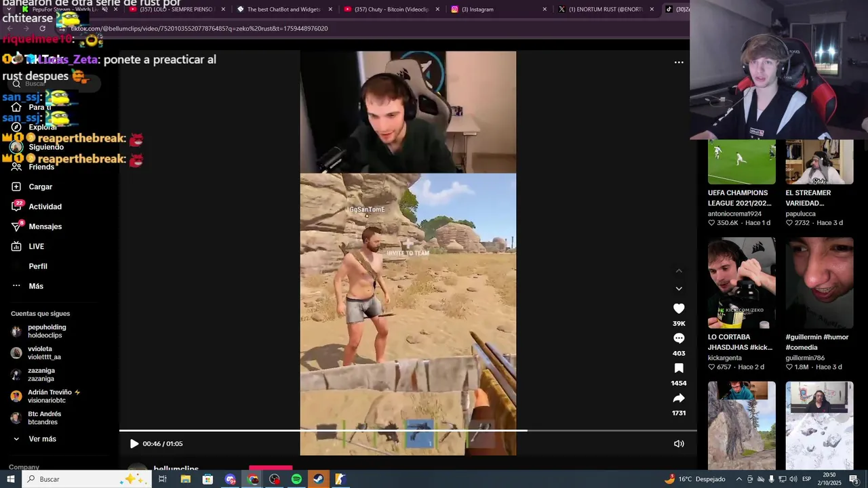The height and width of the screenshot is (488, 868).
Task: Open Task View from the taskbar
Action: tap(163, 479)
